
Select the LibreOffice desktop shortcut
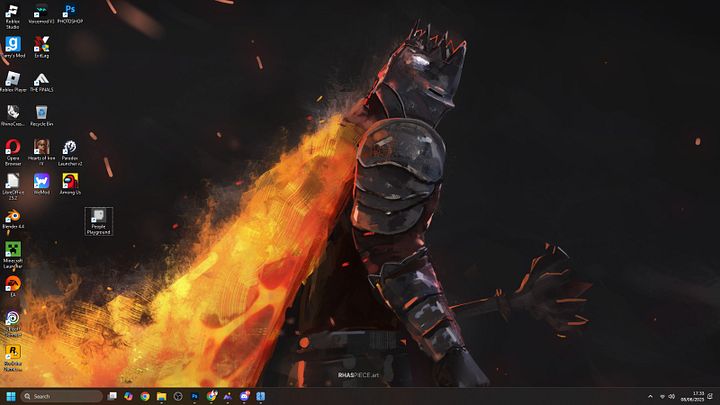pyautogui.click(x=12, y=186)
